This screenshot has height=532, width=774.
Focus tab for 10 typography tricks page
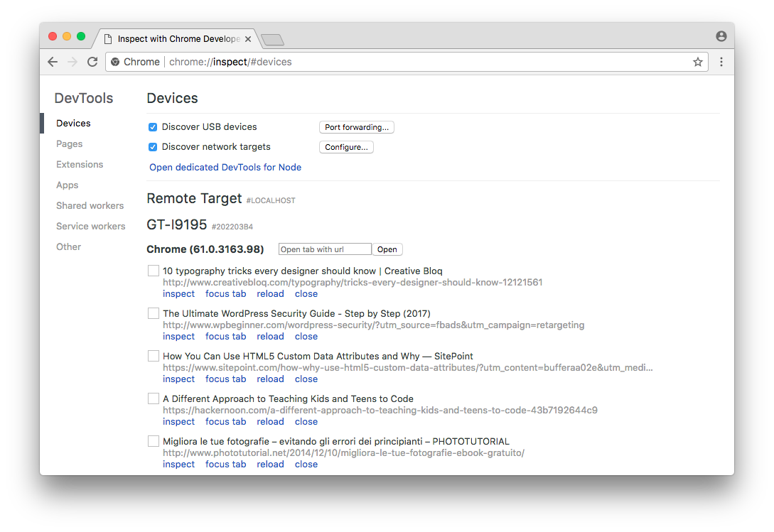click(x=225, y=293)
